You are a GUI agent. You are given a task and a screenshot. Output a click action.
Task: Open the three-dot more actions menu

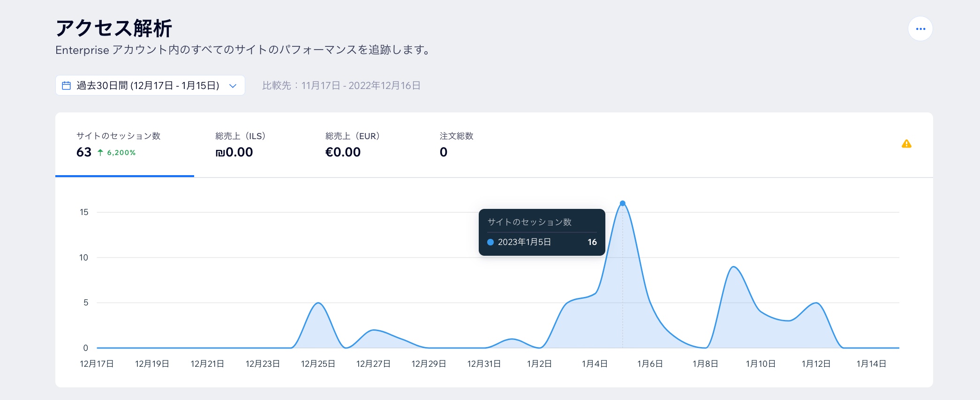[x=920, y=29]
